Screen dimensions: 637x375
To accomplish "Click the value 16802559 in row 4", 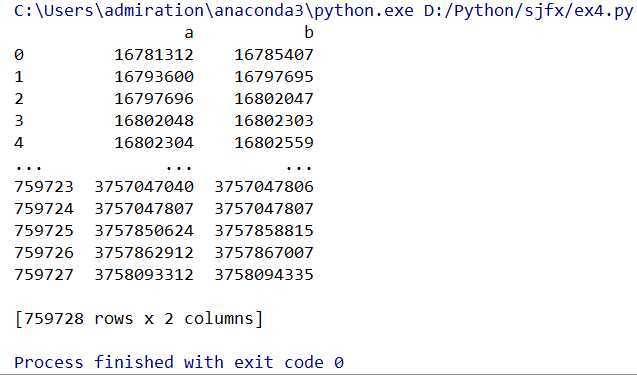I will [x=274, y=142].
